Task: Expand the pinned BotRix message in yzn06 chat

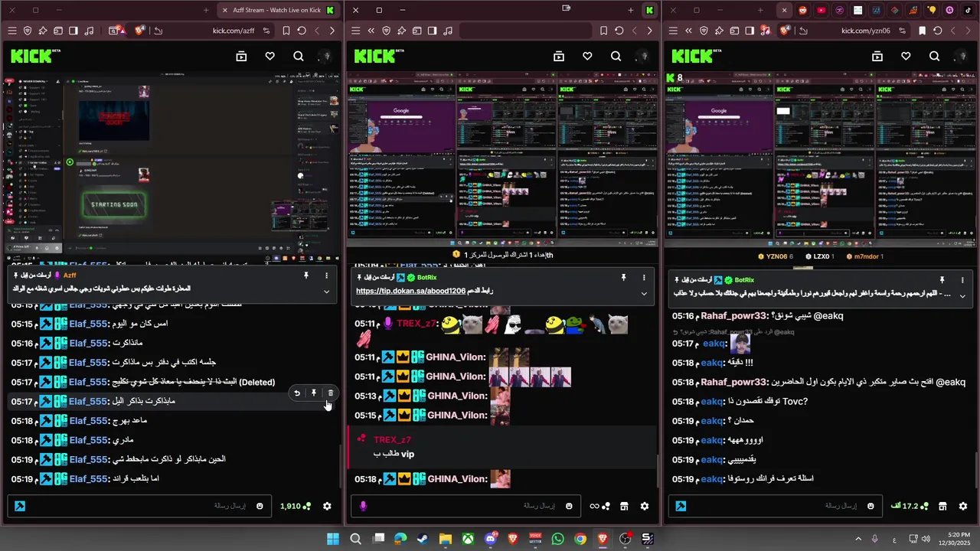Action: click(x=962, y=295)
